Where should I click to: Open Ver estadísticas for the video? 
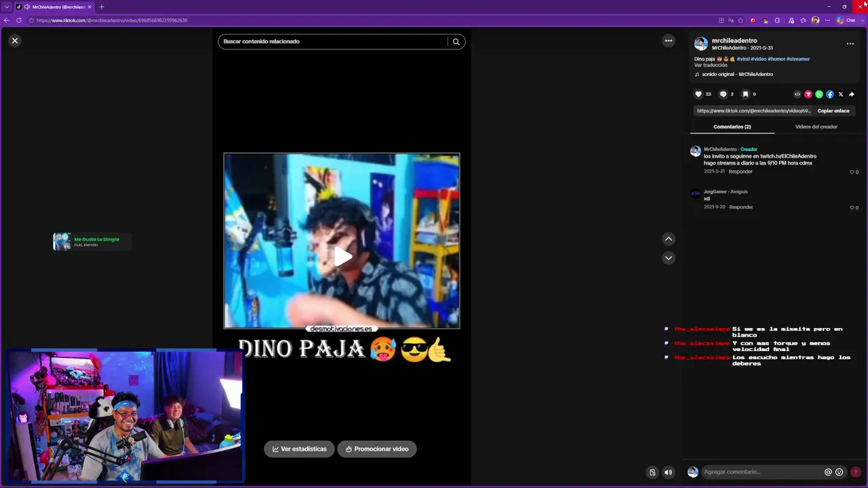299,449
